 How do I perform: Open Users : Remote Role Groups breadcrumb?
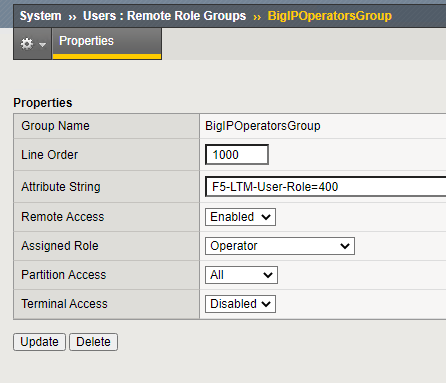tap(164, 16)
